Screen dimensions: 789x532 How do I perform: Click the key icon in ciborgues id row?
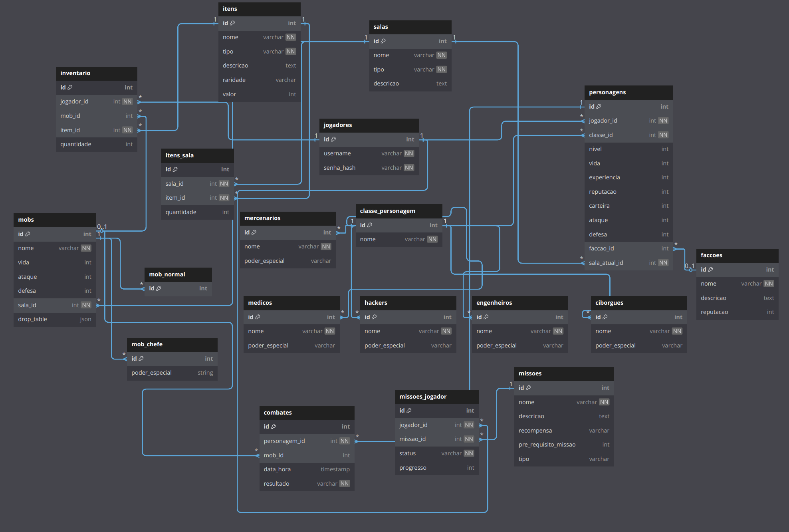pos(605,317)
